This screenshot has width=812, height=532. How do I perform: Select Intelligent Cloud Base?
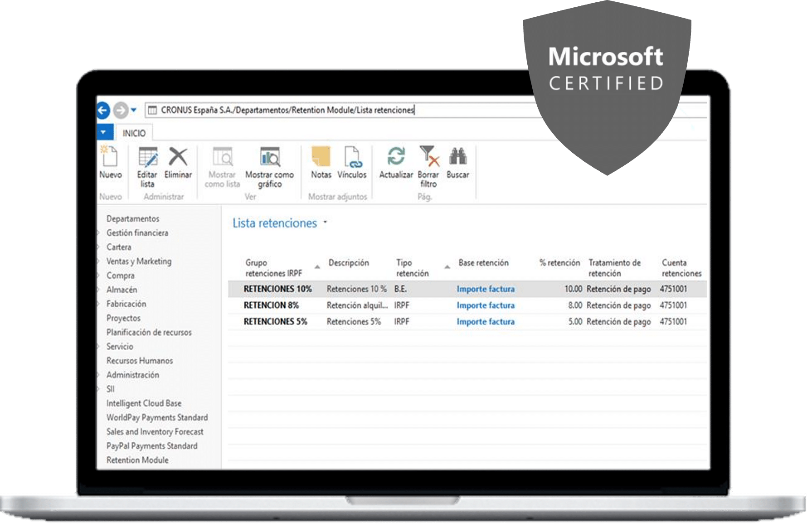144,403
